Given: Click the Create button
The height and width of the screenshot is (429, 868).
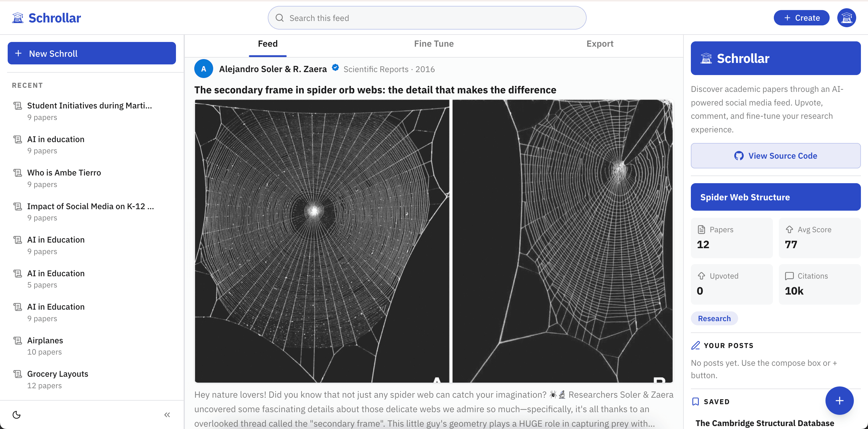Looking at the screenshot, I should (801, 18).
